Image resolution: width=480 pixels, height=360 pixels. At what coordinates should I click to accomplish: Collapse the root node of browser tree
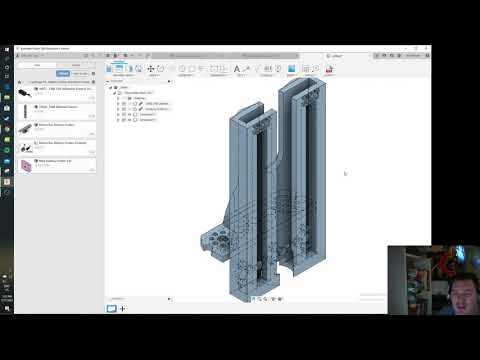tap(111, 87)
